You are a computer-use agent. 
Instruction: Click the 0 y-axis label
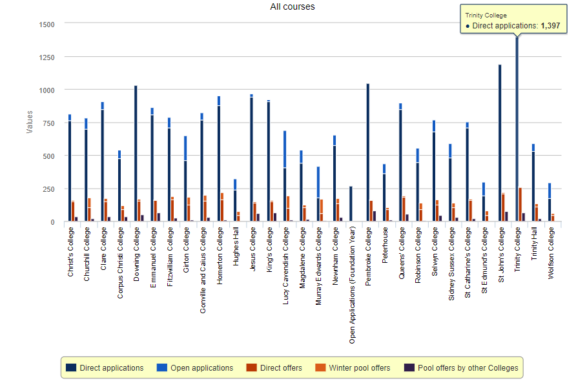(x=52, y=222)
